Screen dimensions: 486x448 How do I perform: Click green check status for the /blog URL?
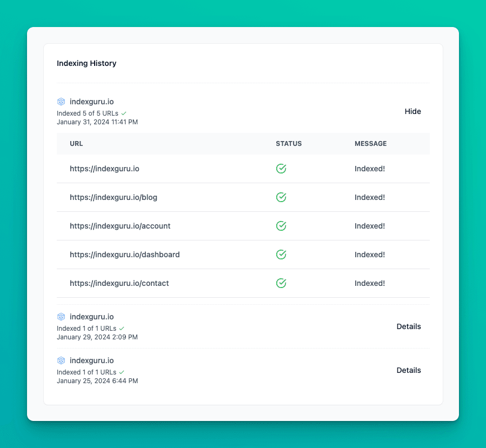point(281,197)
